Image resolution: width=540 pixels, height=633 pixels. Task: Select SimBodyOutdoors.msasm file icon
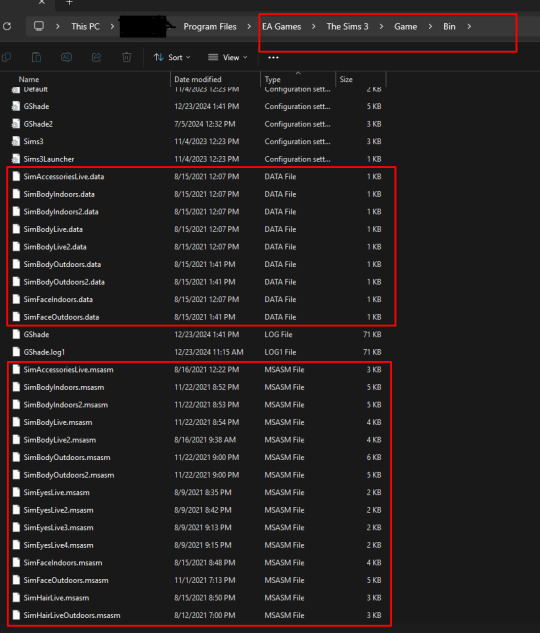click(16, 457)
